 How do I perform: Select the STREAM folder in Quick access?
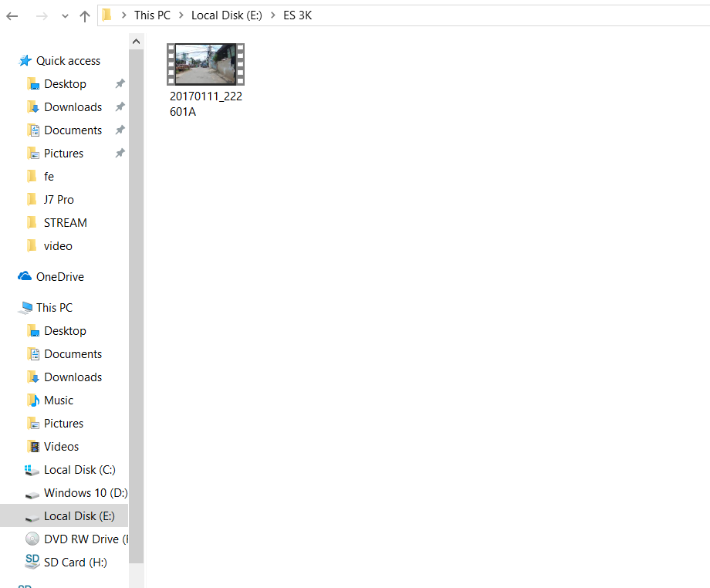pyautogui.click(x=65, y=223)
